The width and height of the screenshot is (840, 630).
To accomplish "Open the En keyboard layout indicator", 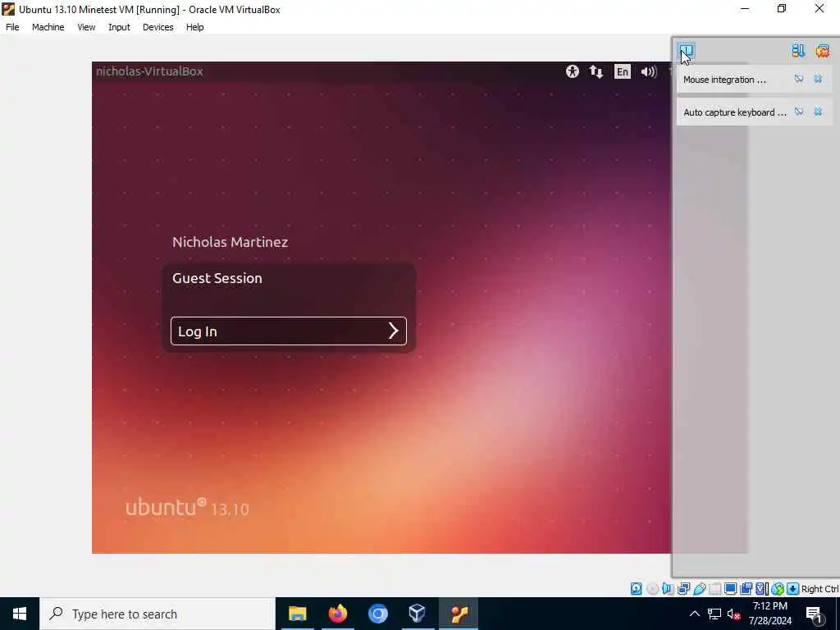I will pyautogui.click(x=622, y=71).
